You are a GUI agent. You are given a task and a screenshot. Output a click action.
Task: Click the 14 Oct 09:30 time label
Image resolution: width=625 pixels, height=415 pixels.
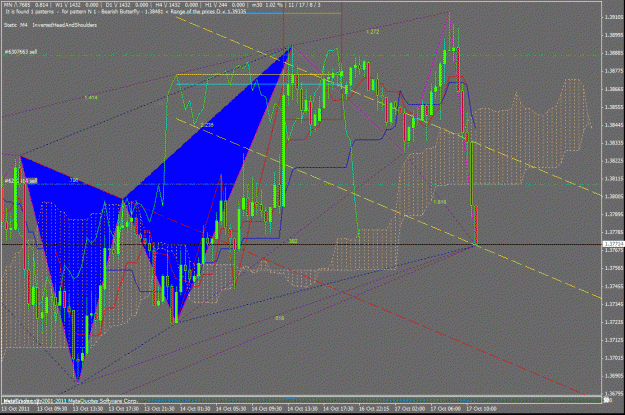click(x=266, y=409)
